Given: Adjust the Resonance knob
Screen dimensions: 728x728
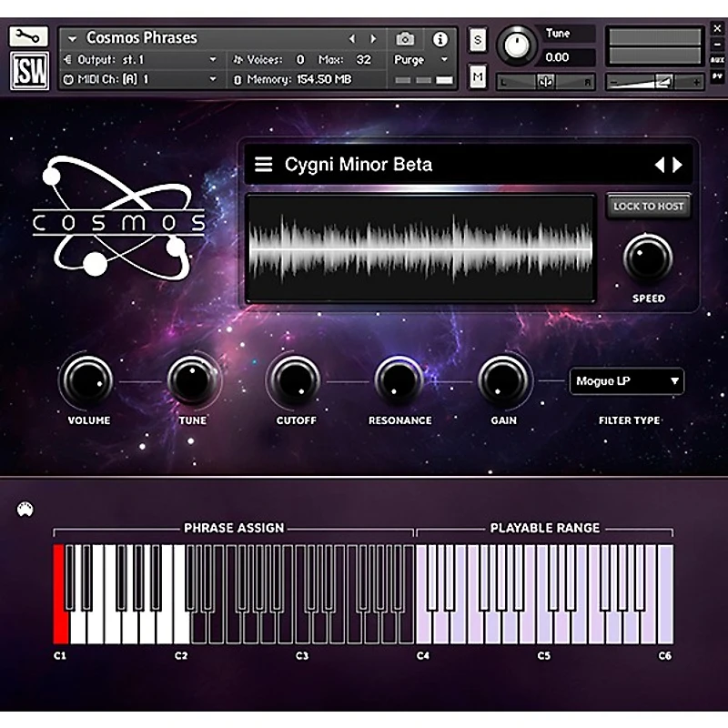Looking at the screenshot, I should (x=399, y=380).
